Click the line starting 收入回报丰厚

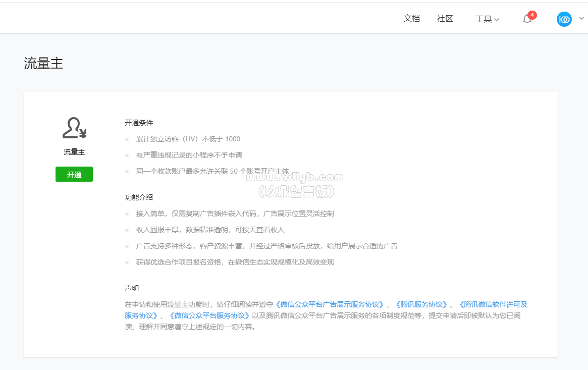[x=210, y=230]
